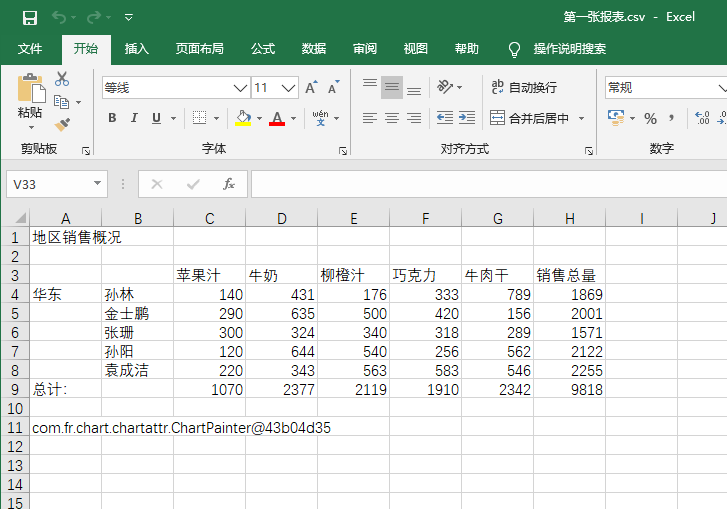The image size is (727, 509).
Task: Click 合并后居中 merge button
Action: 529,118
